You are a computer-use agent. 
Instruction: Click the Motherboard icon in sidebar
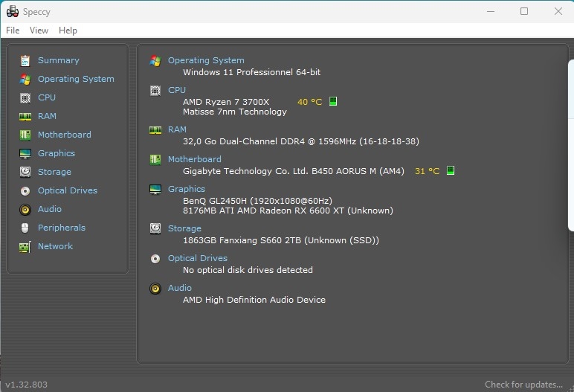[25, 135]
